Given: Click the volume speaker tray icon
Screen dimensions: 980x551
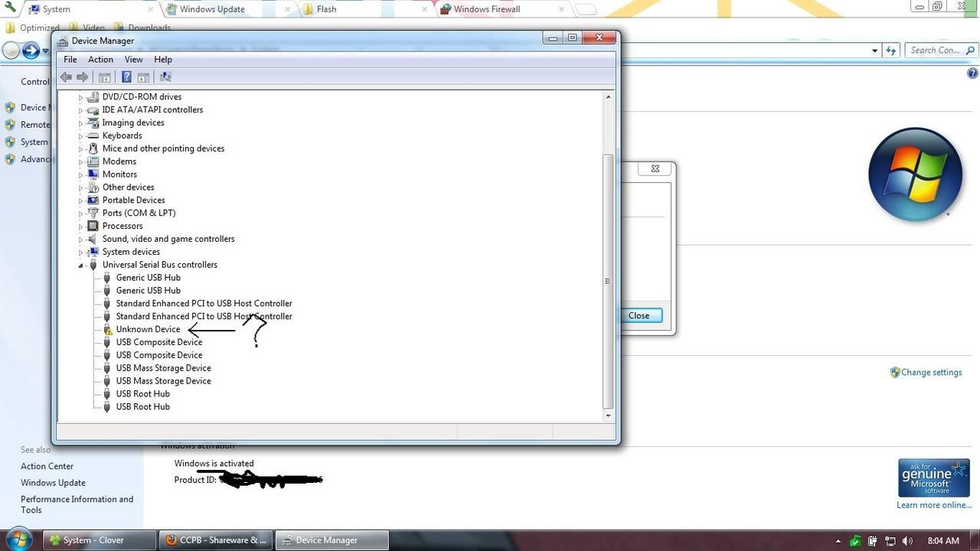Looking at the screenshot, I should point(907,541).
